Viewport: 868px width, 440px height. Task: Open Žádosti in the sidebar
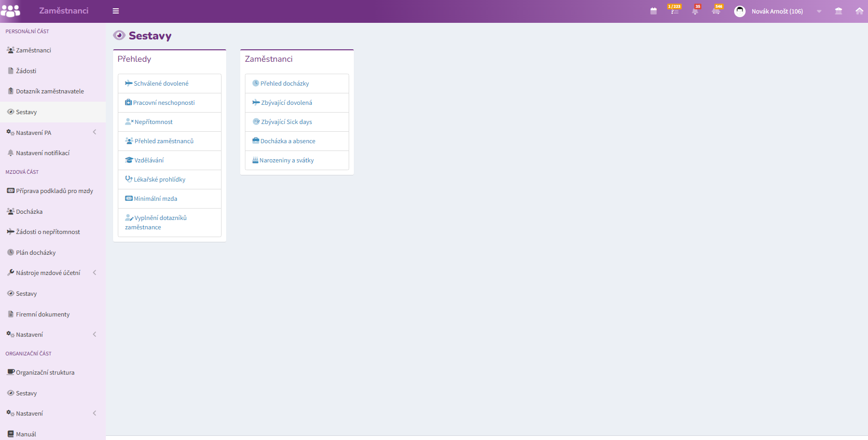(26, 71)
